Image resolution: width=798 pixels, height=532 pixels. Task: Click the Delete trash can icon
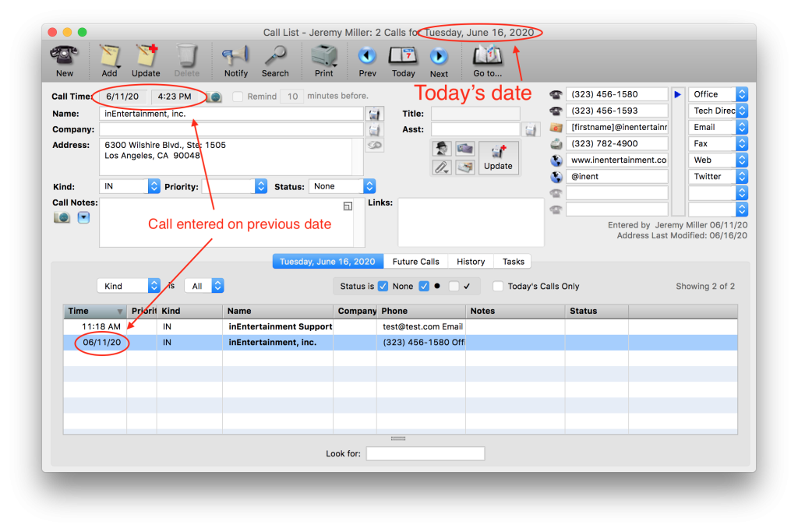(x=187, y=55)
